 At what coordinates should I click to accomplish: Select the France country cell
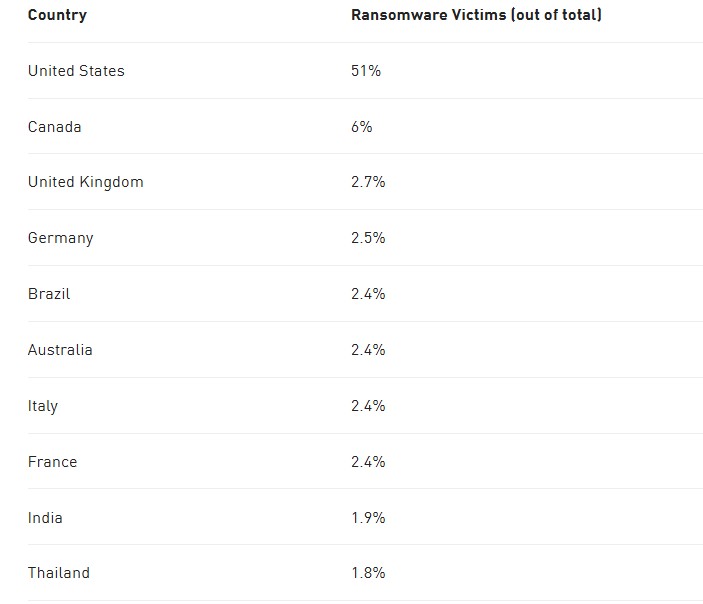point(52,462)
